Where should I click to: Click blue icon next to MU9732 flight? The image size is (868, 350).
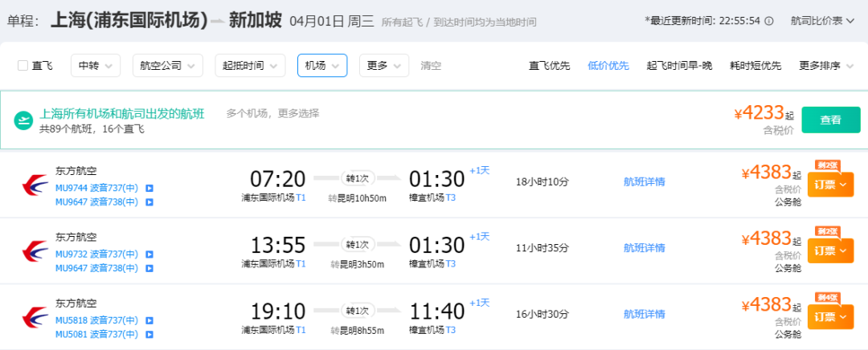click(149, 254)
